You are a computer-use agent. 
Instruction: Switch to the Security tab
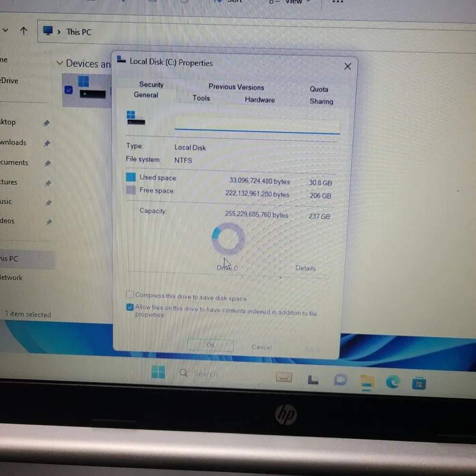tap(151, 84)
